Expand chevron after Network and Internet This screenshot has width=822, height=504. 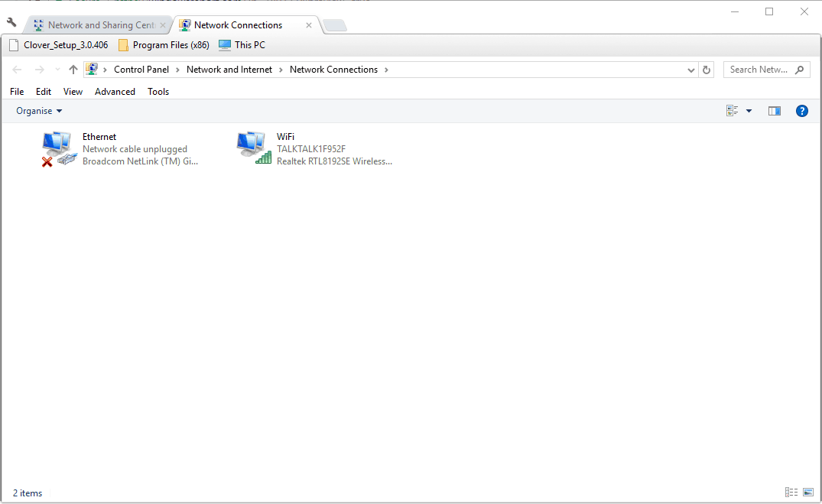(x=281, y=70)
